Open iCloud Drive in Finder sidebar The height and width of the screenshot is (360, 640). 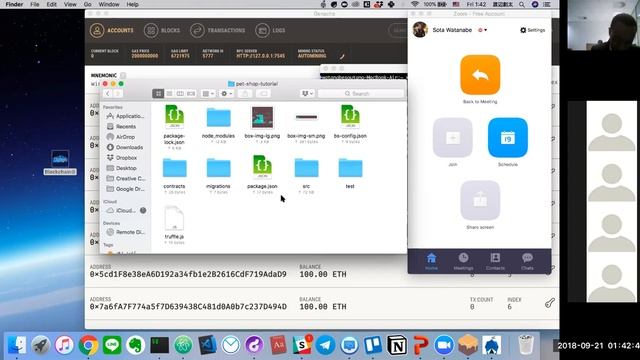point(121,211)
